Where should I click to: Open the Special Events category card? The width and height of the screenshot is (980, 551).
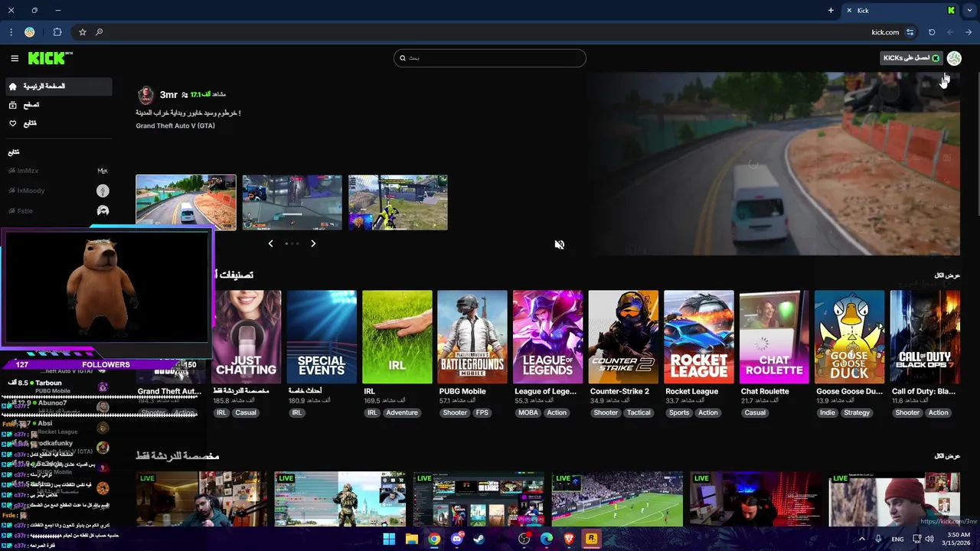(322, 337)
